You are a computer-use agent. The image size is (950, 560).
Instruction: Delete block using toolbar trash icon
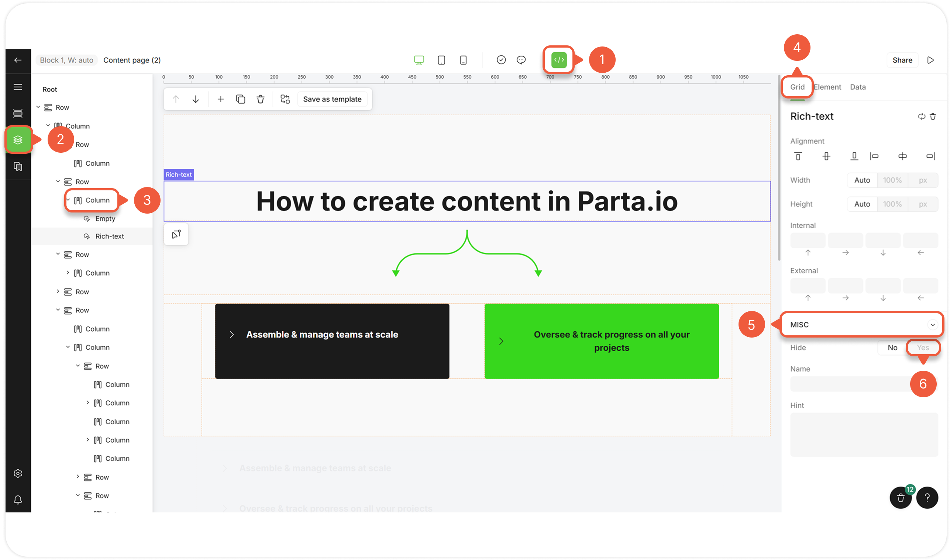pos(261,99)
